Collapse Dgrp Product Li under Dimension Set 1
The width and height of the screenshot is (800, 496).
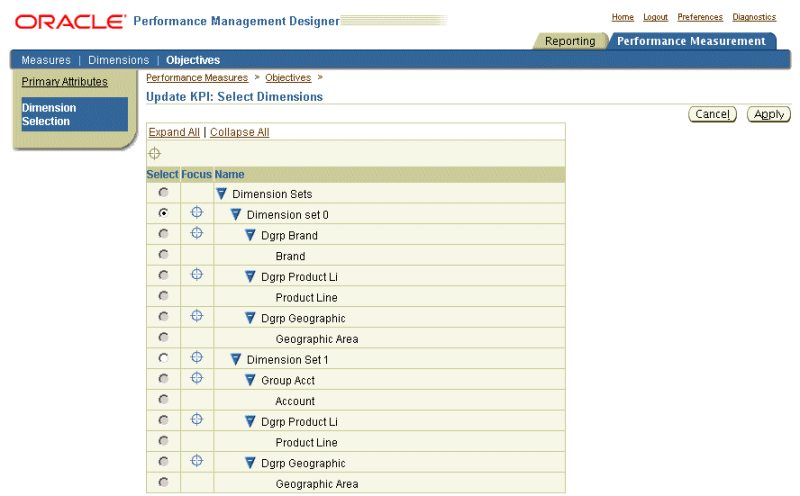click(250, 421)
